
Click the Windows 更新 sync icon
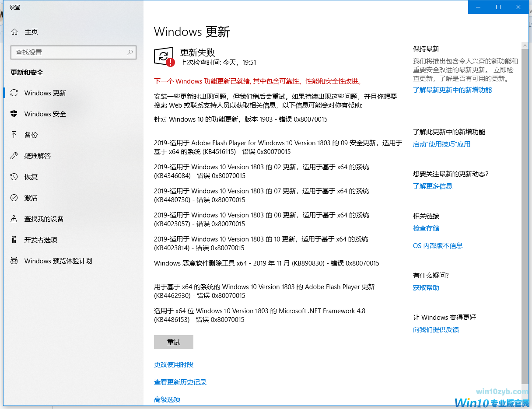pos(14,93)
